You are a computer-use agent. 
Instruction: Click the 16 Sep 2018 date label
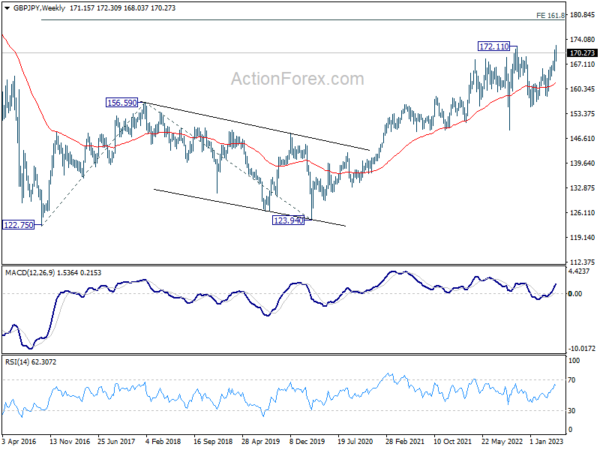click(213, 441)
